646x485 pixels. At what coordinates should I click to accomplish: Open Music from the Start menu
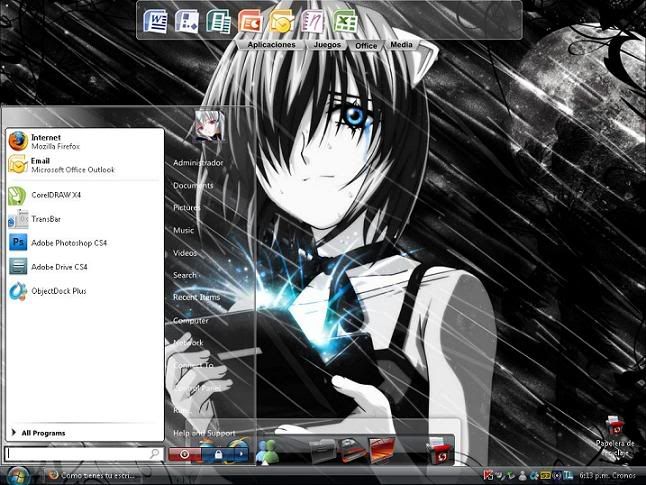(x=183, y=230)
